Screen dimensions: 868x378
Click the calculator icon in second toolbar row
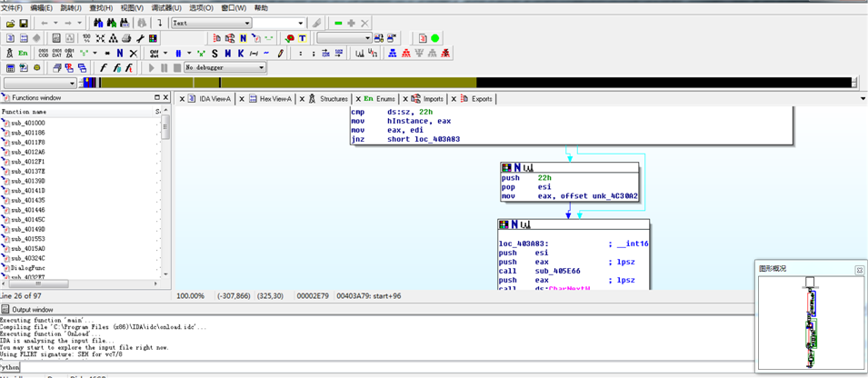coord(56,38)
